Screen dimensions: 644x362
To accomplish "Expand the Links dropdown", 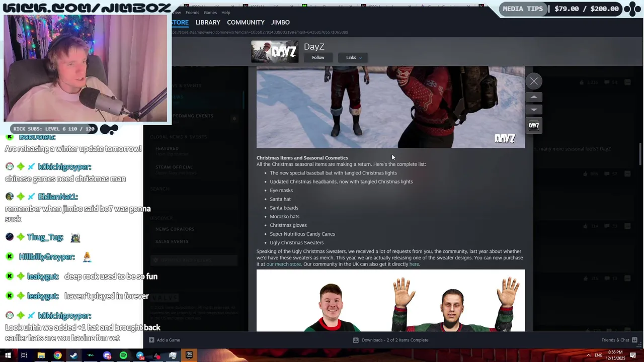I will [354, 57].
